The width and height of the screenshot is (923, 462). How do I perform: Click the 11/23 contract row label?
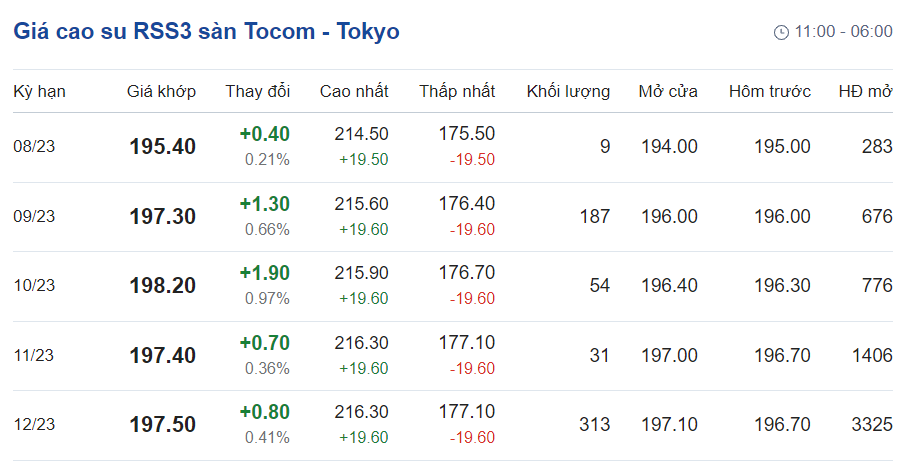tap(34, 355)
